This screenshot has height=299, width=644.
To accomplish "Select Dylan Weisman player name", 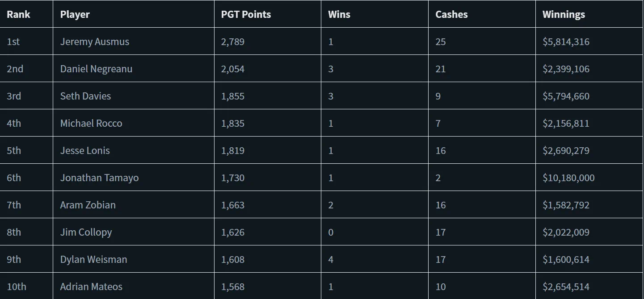I will 93,259.
